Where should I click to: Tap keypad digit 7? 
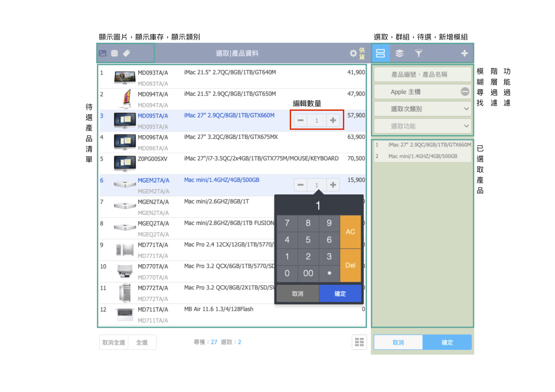click(x=287, y=223)
